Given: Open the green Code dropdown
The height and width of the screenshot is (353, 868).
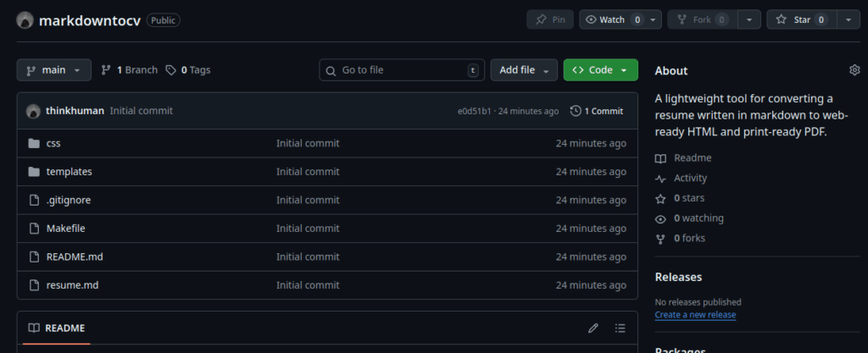Looking at the screenshot, I should pos(601,70).
